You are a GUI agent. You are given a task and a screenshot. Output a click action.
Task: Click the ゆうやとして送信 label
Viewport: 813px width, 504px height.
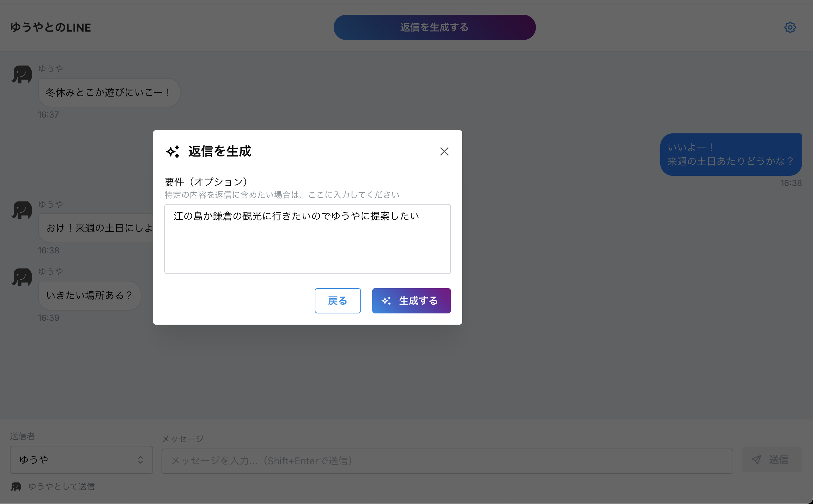61,487
